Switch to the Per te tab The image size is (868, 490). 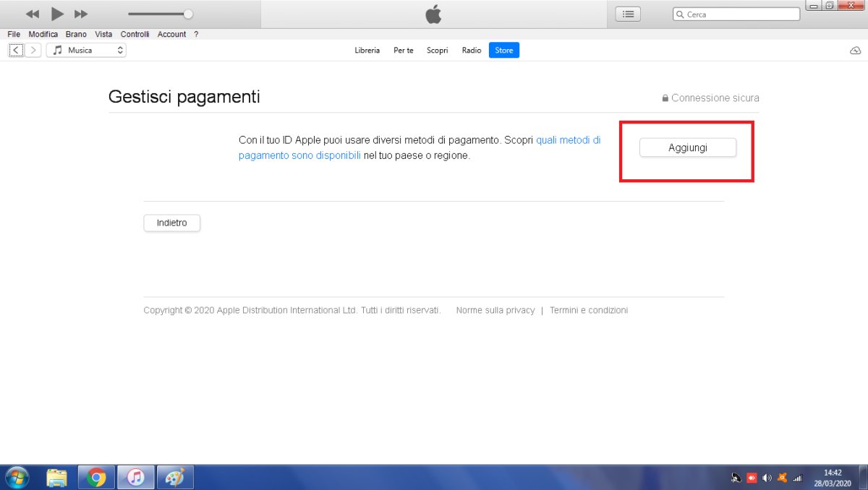click(404, 50)
